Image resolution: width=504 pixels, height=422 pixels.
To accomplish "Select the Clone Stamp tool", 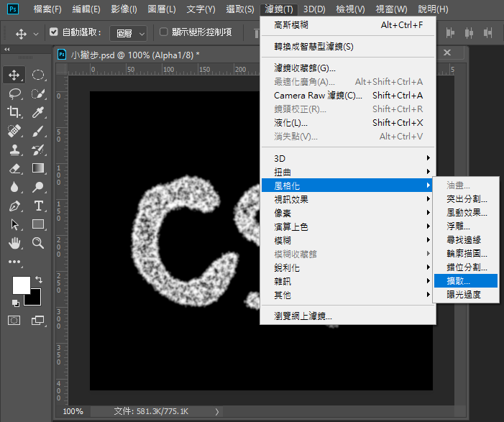I will pos(14,150).
